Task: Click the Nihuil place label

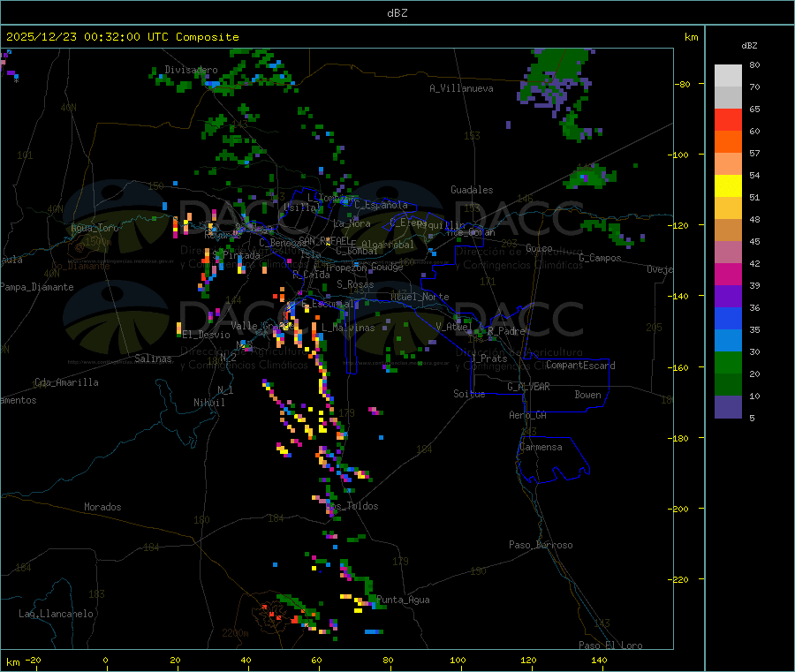Action: pyautogui.click(x=209, y=403)
